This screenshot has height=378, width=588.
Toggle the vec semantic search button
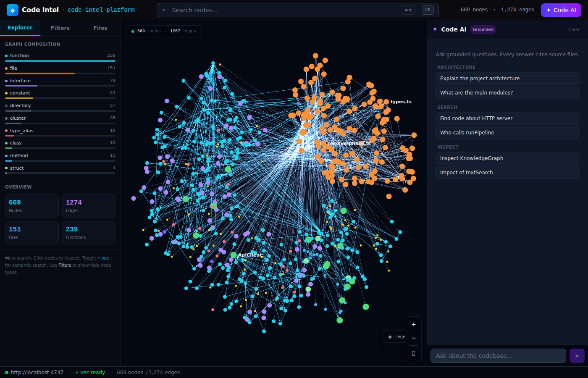[x=409, y=10]
